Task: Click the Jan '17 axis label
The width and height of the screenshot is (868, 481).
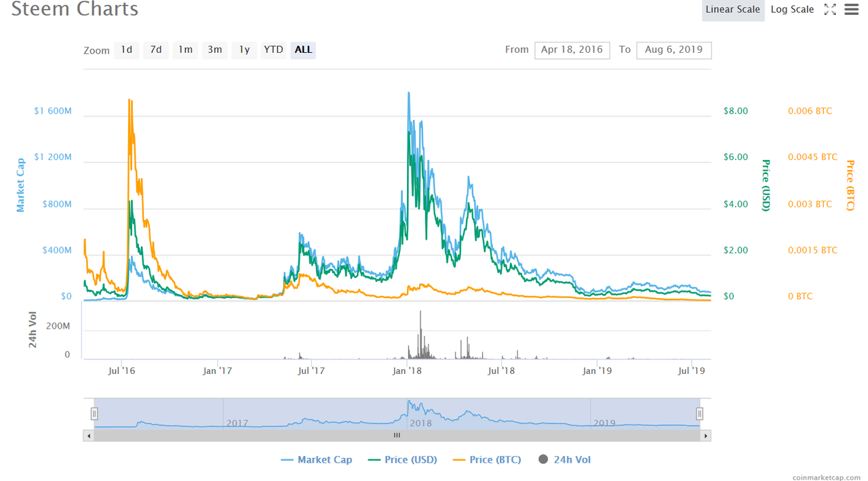Action: point(218,370)
